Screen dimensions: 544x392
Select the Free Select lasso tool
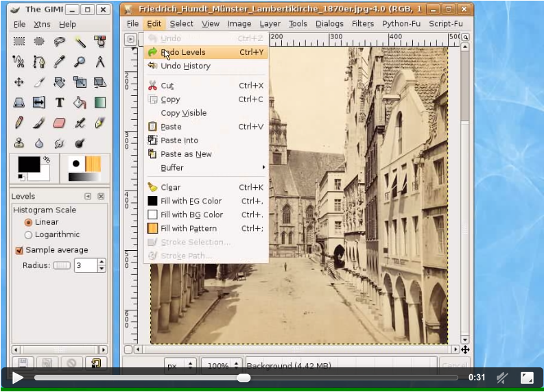(x=59, y=42)
